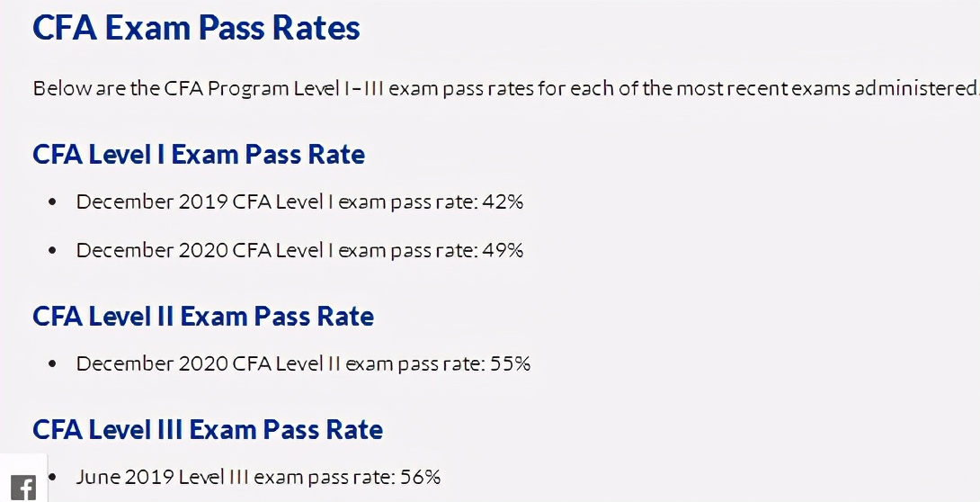This screenshot has width=980, height=502.
Task: Click the 'CFA Exam Pass Rates' main heading
Action: tap(196, 28)
